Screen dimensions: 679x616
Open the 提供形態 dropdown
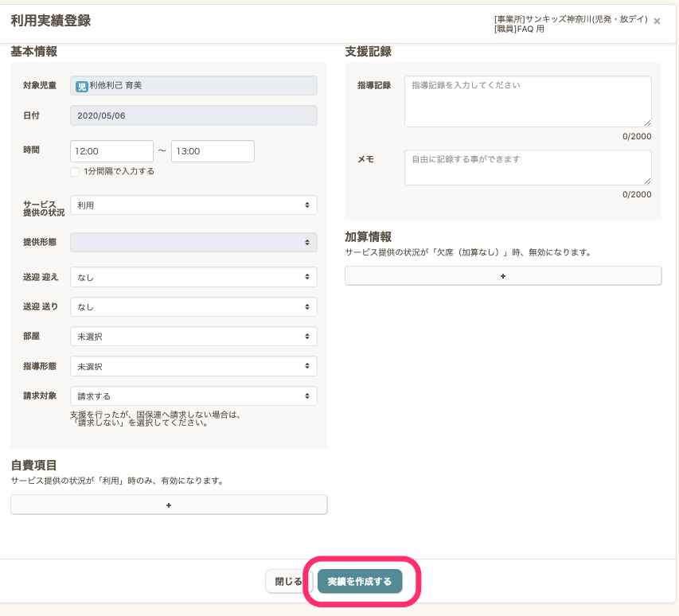tap(193, 242)
